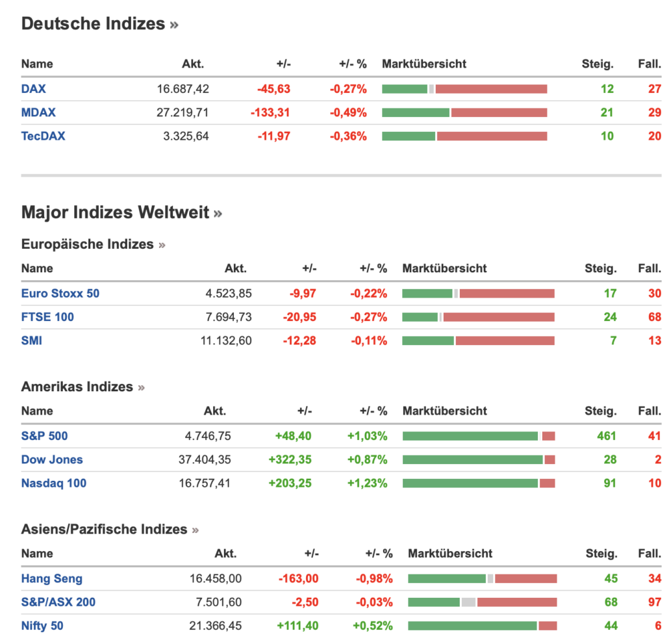Click the S&P/ASX 200 fallers count 97
Screen dimensions: 669x644
pyautogui.click(x=655, y=602)
